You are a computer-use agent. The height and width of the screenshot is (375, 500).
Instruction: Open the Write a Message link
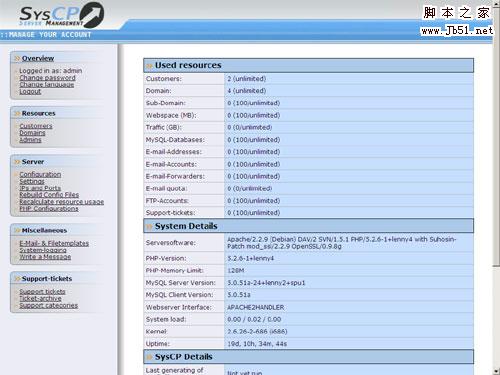pos(45,257)
